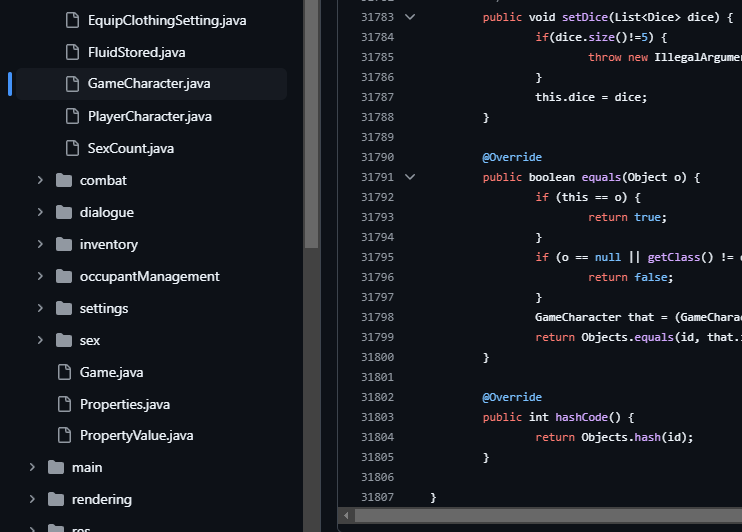This screenshot has width=742, height=532.
Task: Click folder icon of occupantManagement
Action: (64, 276)
